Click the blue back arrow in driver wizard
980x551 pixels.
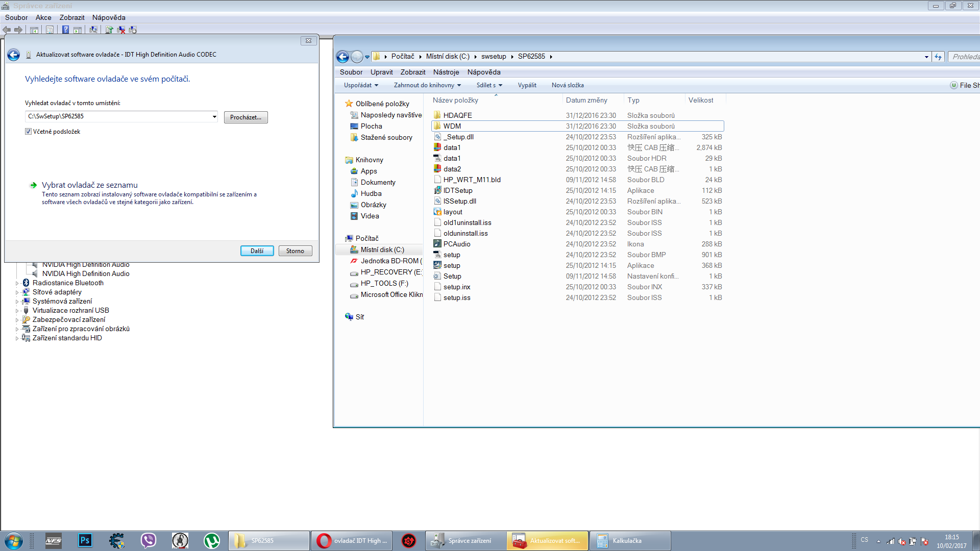pos(14,55)
